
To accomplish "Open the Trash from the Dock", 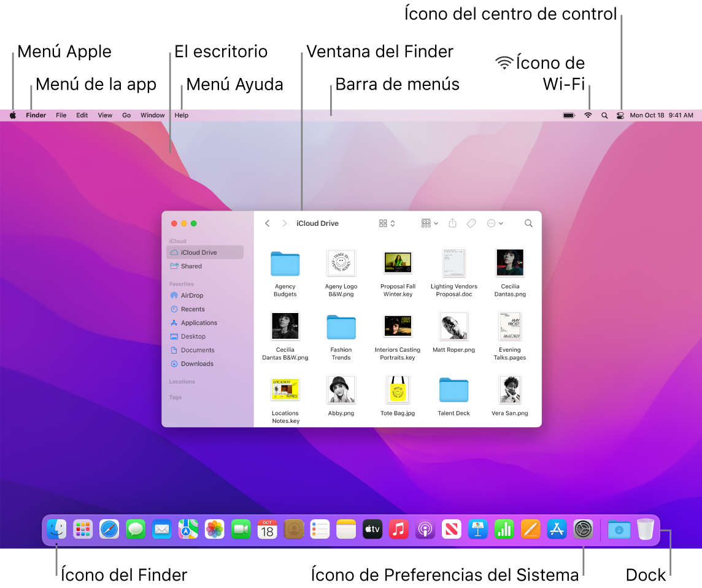I will pyautogui.click(x=645, y=529).
